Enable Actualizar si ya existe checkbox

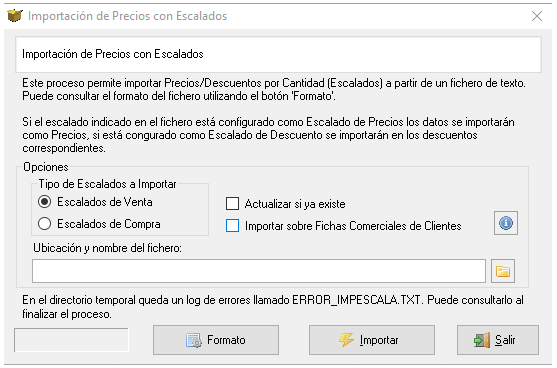[x=232, y=204]
